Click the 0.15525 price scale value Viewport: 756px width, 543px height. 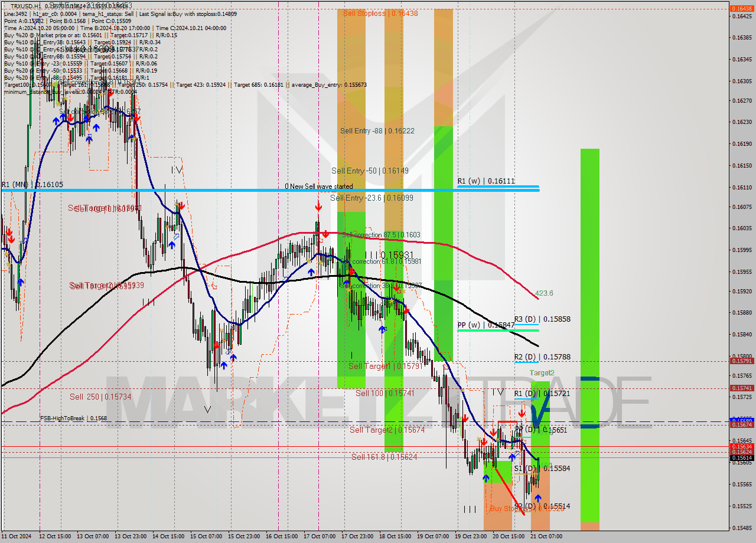pos(741,506)
